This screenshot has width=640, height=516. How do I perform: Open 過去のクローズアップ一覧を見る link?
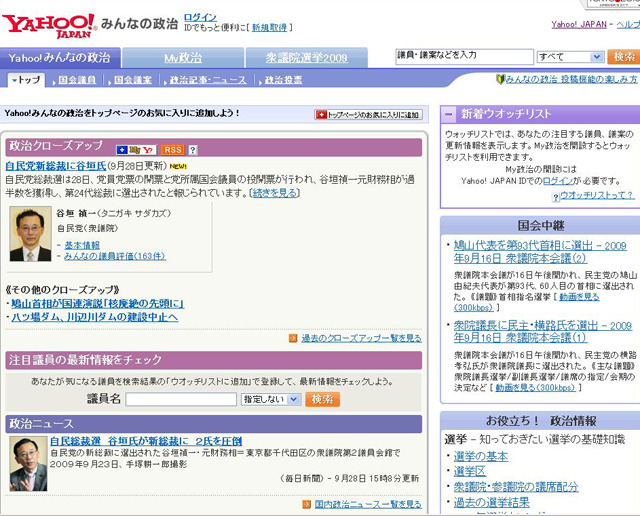point(362,338)
